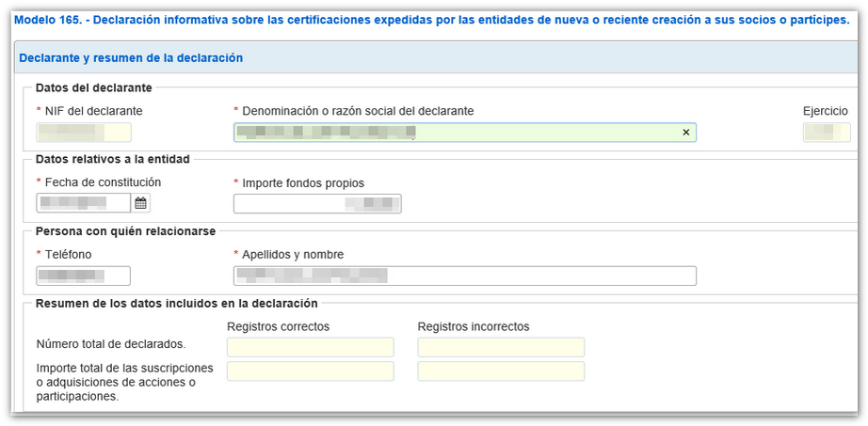Select Registros correctos box for Importe total
This screenshot has height=426, width=868.
tap(310, 371)
